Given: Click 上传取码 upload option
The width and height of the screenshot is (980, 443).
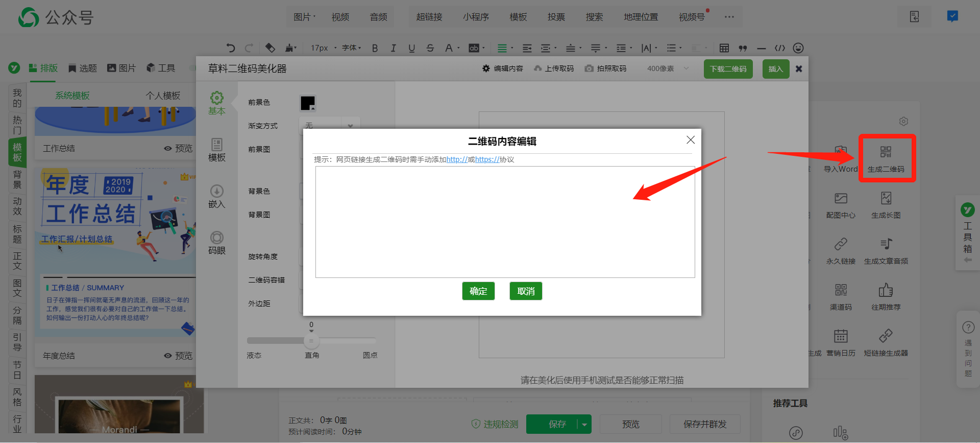Looking at the screenshot, I should pos(554,68).
